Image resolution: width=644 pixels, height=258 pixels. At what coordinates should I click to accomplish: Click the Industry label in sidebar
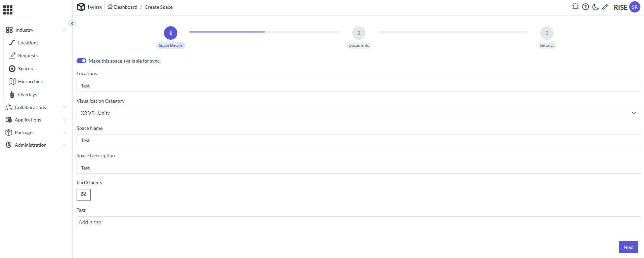(24, 30)
